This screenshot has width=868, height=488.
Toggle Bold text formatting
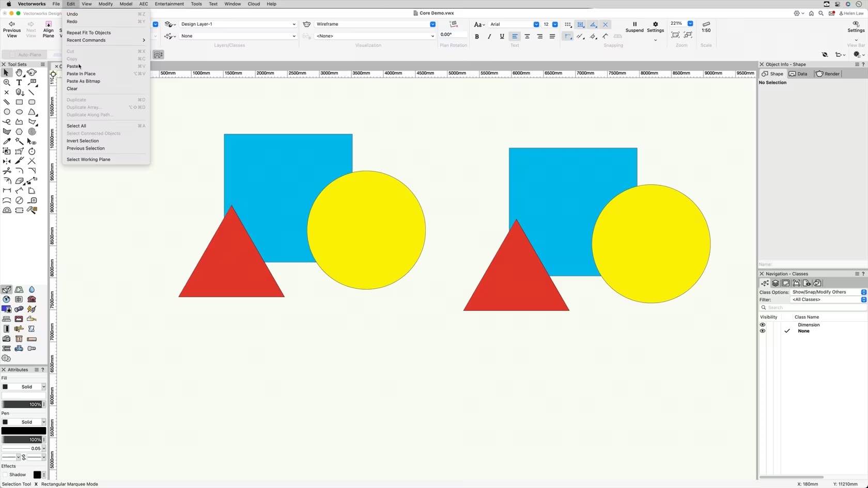click(x=477, y=37)
